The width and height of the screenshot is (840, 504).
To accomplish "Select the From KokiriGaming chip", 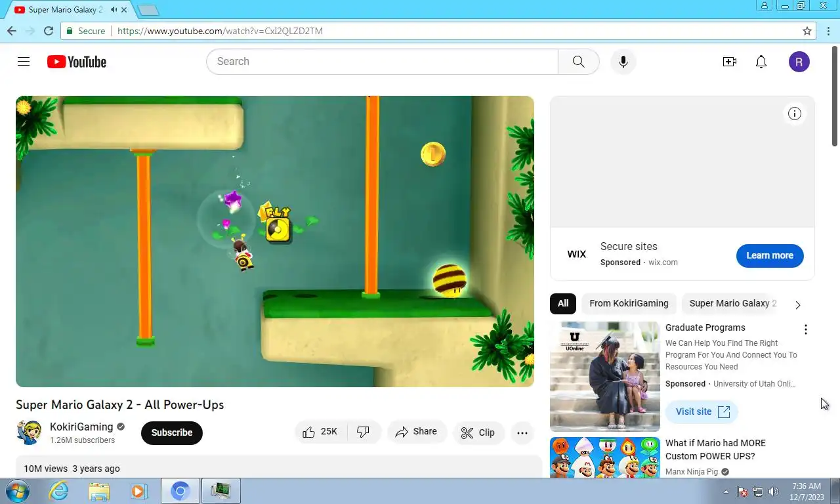I will point(629,303).
